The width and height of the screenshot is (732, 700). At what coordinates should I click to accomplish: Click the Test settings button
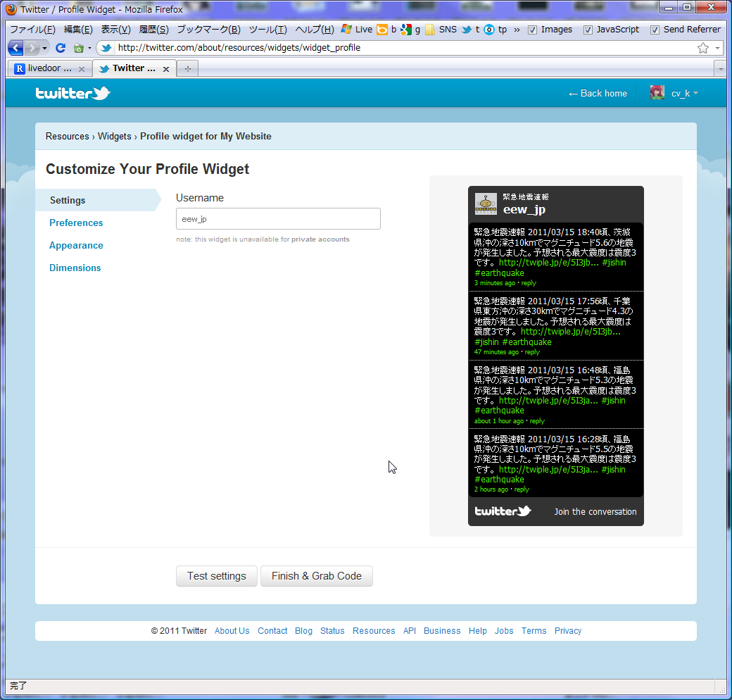click(x=217, y=576)
